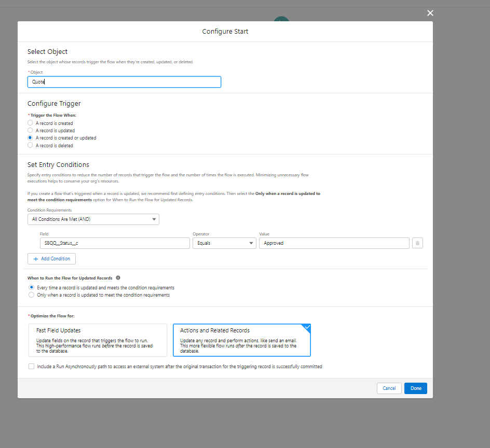Image resolution: width=490 pixels, height=448 pixels.
Task: Select 'A record is updated' radio option
Action: point(30,130)
